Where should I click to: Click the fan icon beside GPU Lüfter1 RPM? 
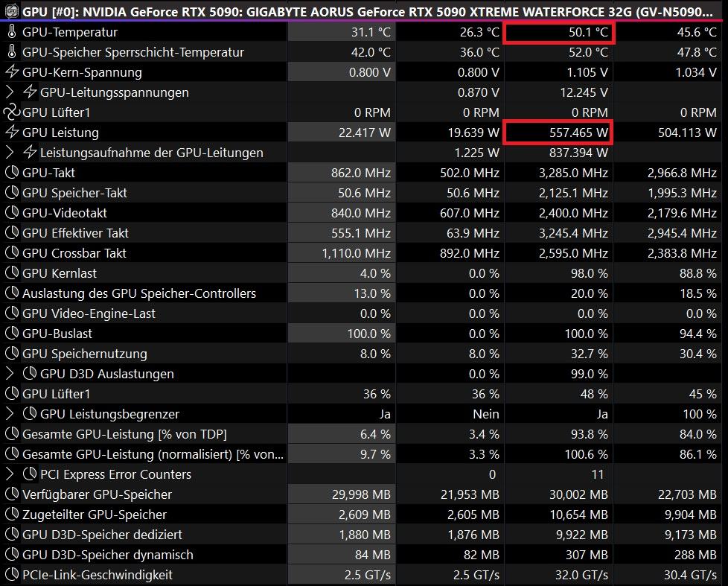tap(11, 112)
